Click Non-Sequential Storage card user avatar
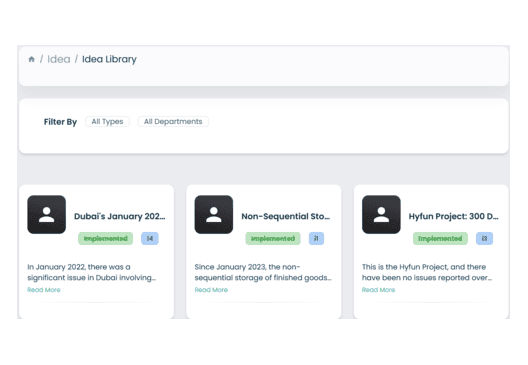Screen dimensions: 528x365 coord(214,214)
